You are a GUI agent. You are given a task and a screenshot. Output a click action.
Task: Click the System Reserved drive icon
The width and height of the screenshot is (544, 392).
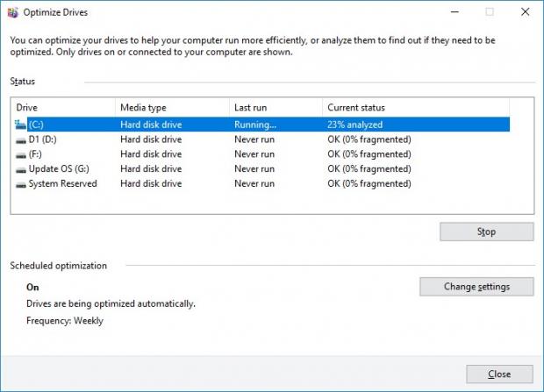tap(21, 184)
